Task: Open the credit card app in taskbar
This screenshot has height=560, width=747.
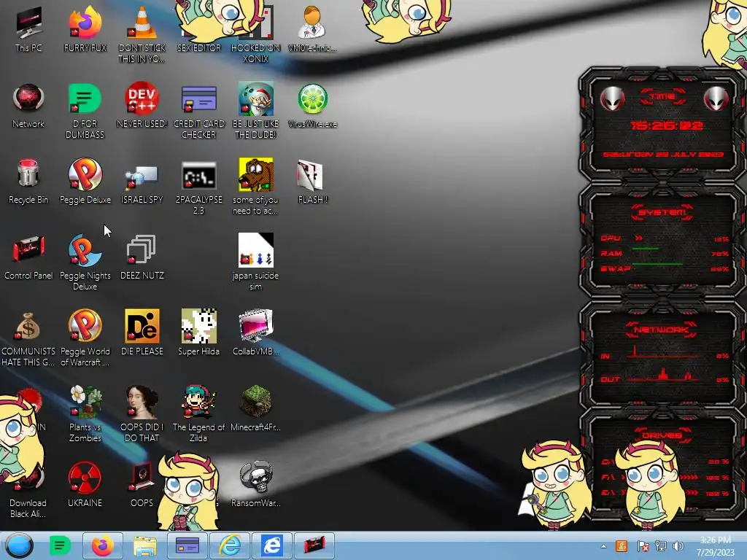Action: [187, 545]
